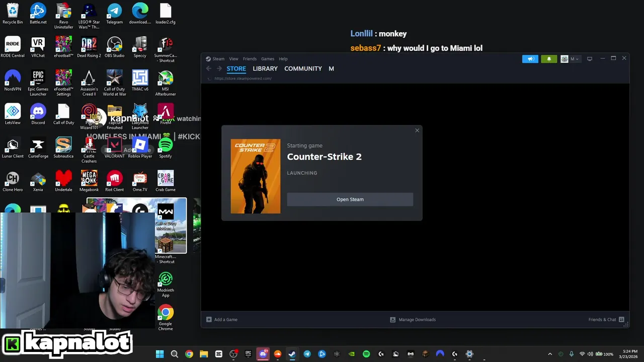Open Friends & Chat in Steam

(606, 319)
